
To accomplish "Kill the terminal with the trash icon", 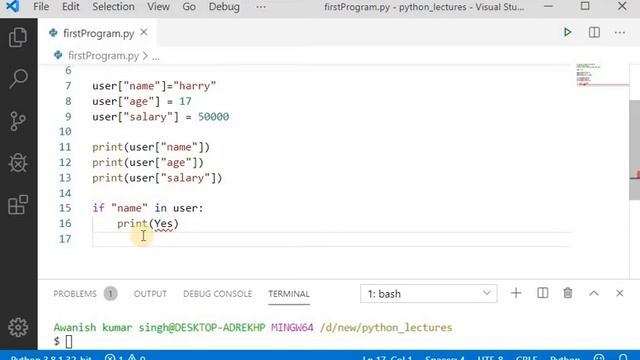I will 568,293.
